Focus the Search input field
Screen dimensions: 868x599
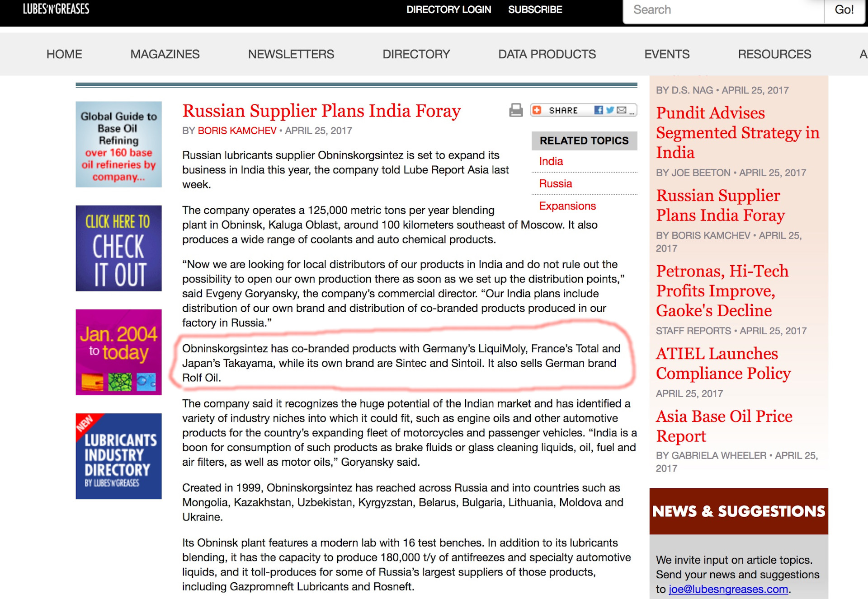723,10
